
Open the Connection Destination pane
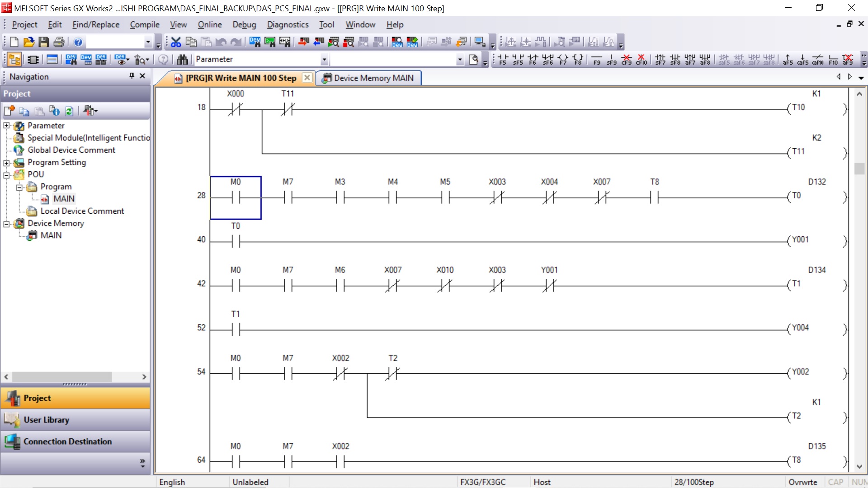(67, 441)
